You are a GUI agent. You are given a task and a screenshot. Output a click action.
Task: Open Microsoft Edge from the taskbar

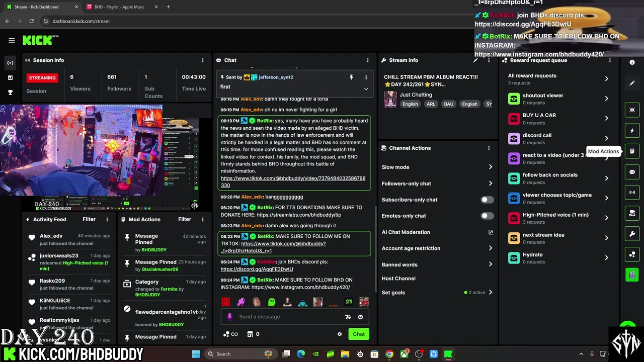(x=301, y=354)
